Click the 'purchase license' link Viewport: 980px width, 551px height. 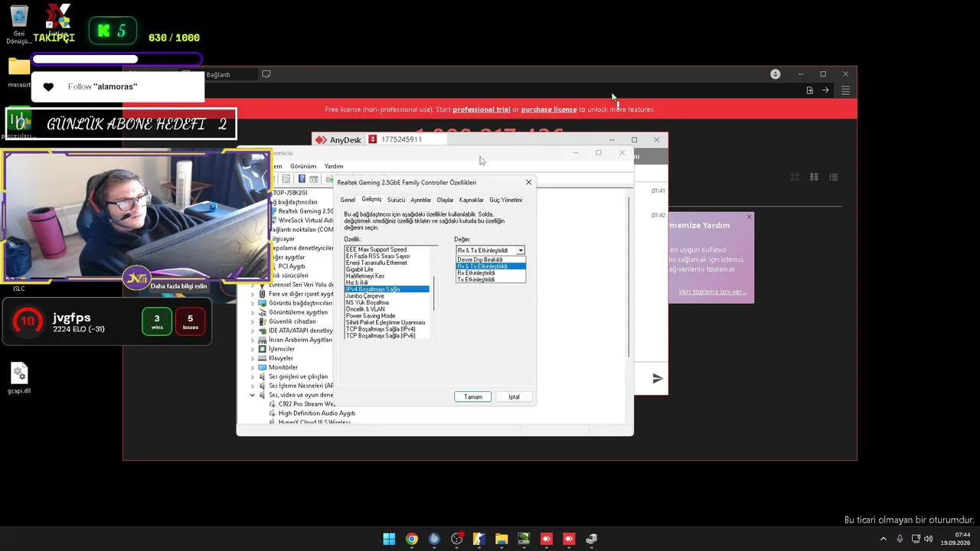coord(549,109)
